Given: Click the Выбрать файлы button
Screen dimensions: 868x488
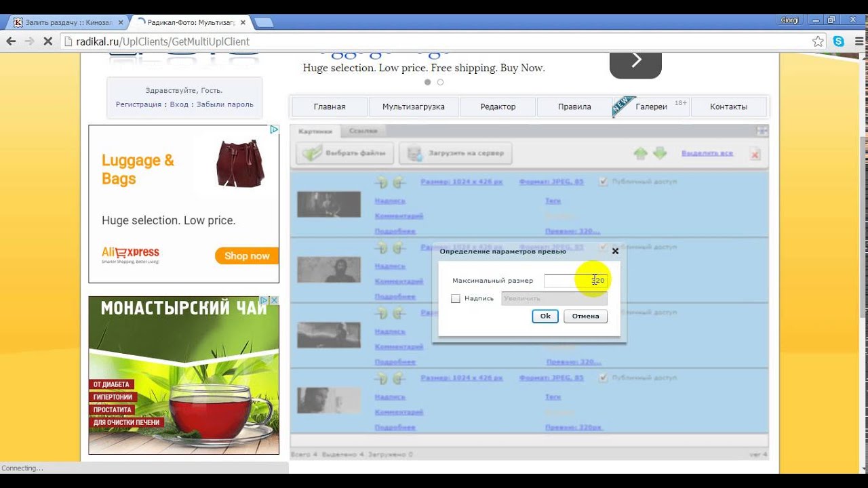Looking at the screenshot, I should coord(344,153).
